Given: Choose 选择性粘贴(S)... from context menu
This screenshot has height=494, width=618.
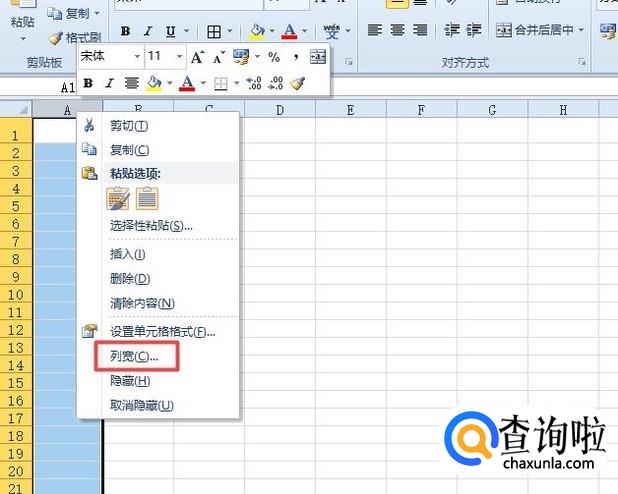Looking at the screenshot, I should [x=159, y=226].
